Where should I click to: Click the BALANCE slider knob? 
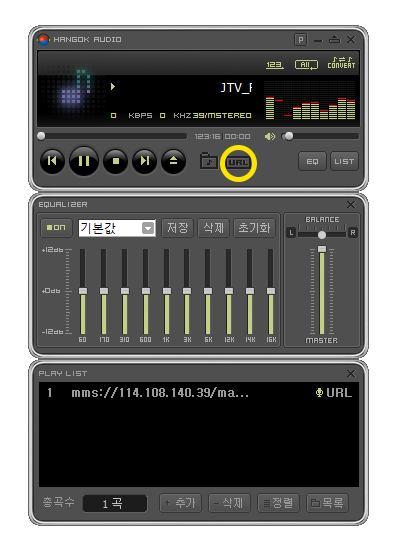tap(322, 235)
